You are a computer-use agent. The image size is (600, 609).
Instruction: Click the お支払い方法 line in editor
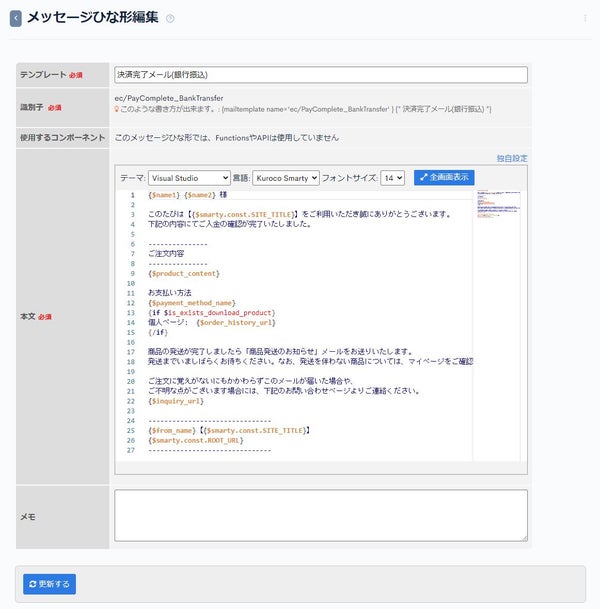[x=169, y=293]
